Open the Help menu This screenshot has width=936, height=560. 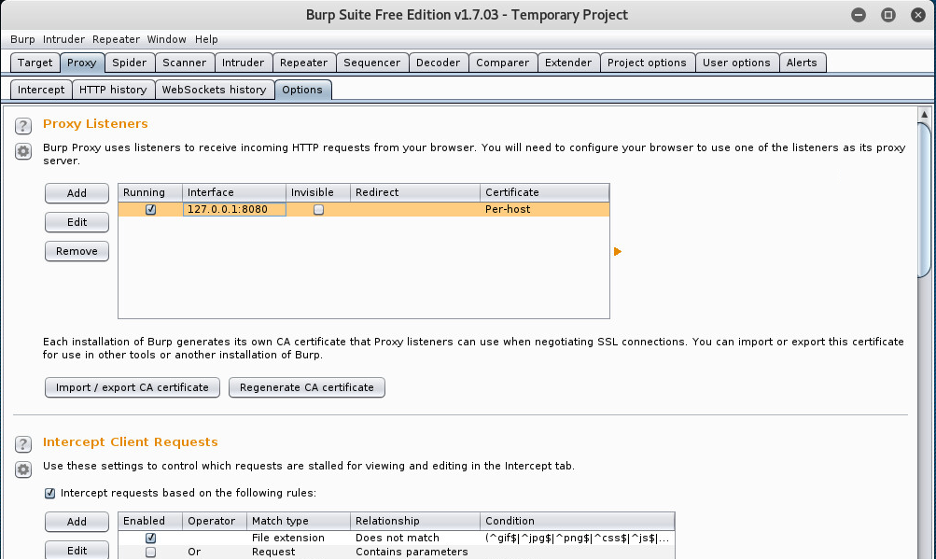coord(206,39)
